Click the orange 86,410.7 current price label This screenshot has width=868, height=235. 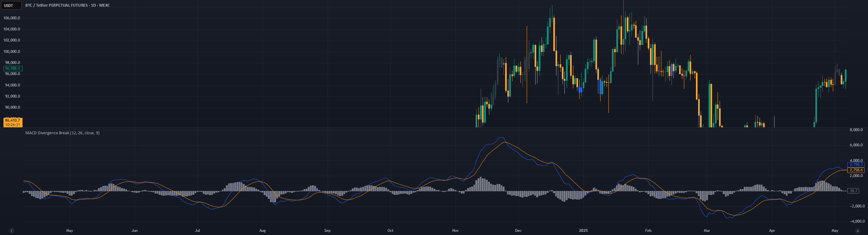(x=13, y=120)
